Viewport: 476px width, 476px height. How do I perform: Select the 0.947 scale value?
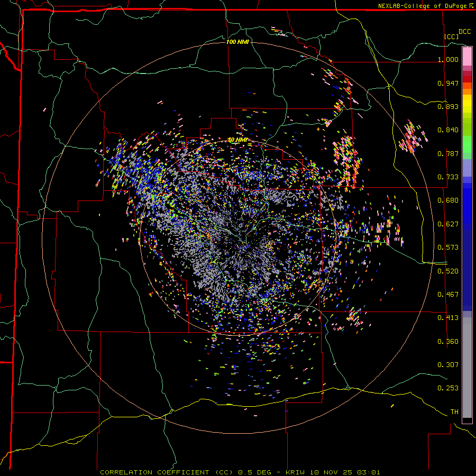coord(448,83)
